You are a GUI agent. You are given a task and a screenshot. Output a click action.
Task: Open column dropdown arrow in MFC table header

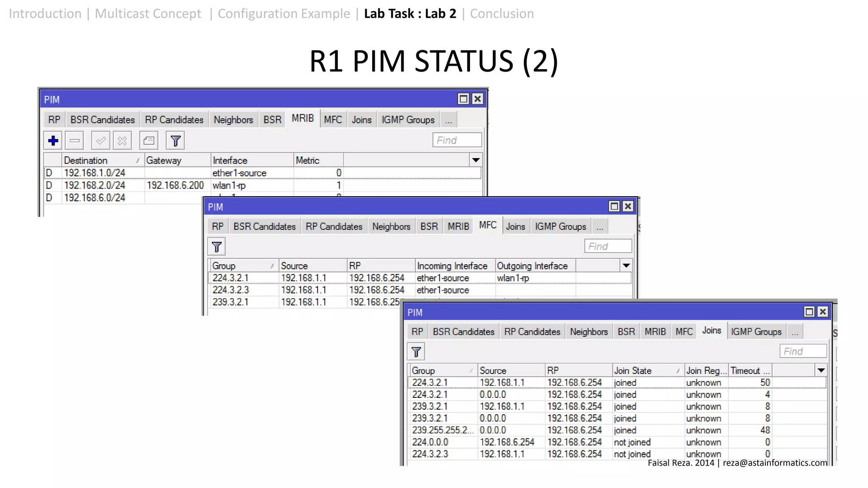coord(626,266)
